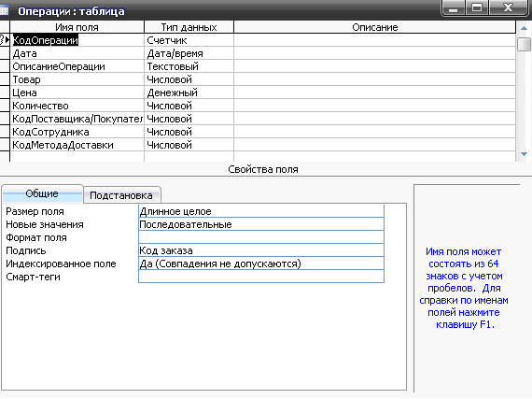Click the scroll up arrow of field list

pyautogui.click(x=524, y=28)
